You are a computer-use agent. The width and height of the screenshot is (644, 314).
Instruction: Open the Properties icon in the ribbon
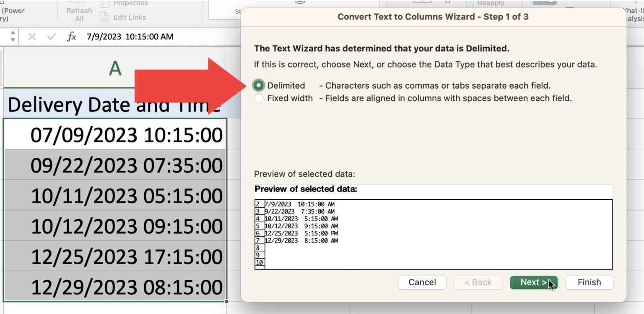tap(104, 3)
